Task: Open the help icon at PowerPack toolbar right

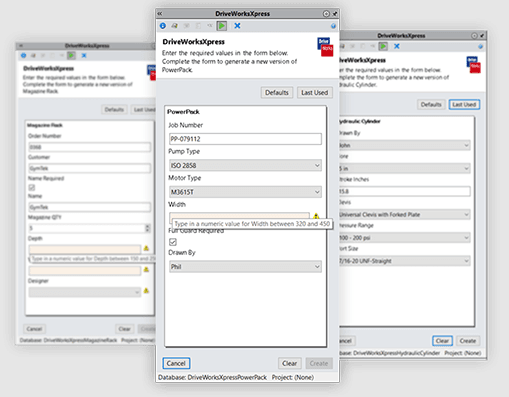Action: 333,26
